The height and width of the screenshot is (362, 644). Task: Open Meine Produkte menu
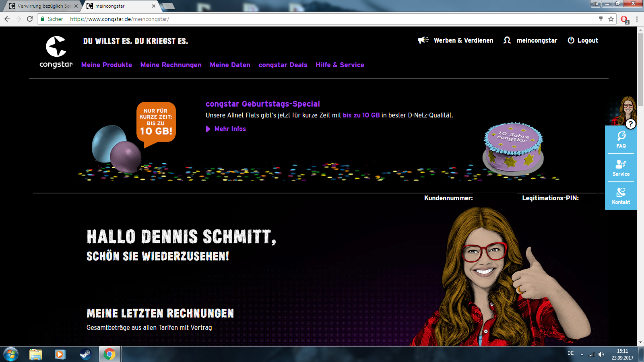pos(107,65)
